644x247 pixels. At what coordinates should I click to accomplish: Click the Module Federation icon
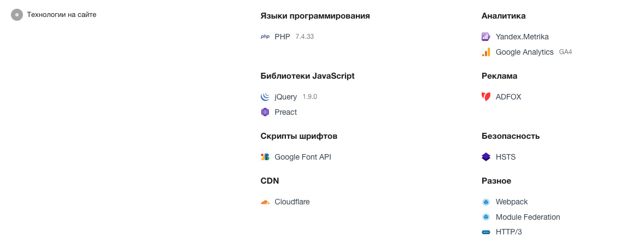pos(486,217)
